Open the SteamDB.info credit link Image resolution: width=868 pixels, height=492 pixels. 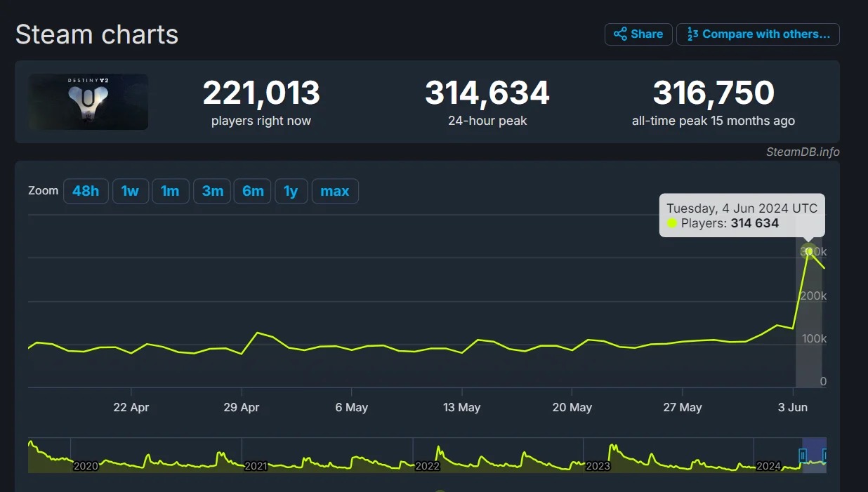[802, 152]
